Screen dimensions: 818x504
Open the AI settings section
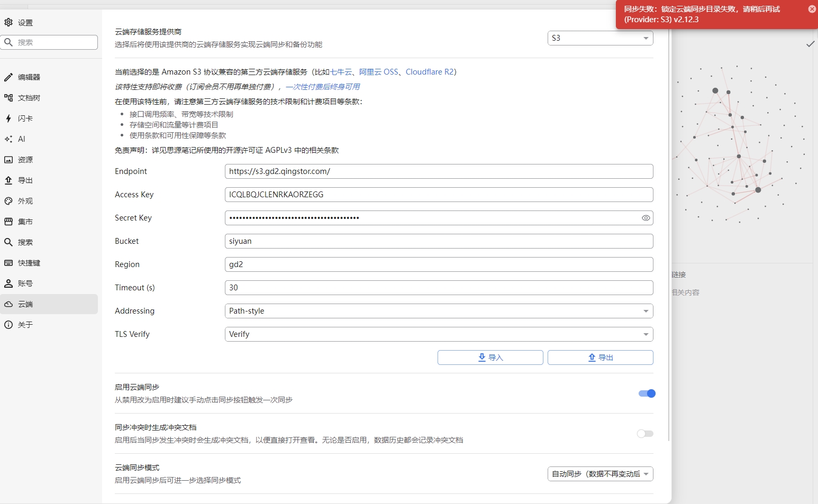click(x=21, y=139)
